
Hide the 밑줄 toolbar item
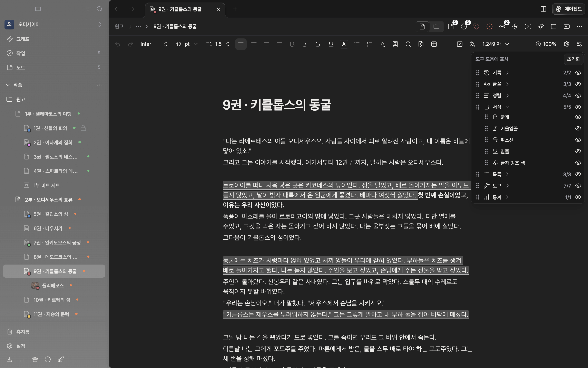(578, 151)
